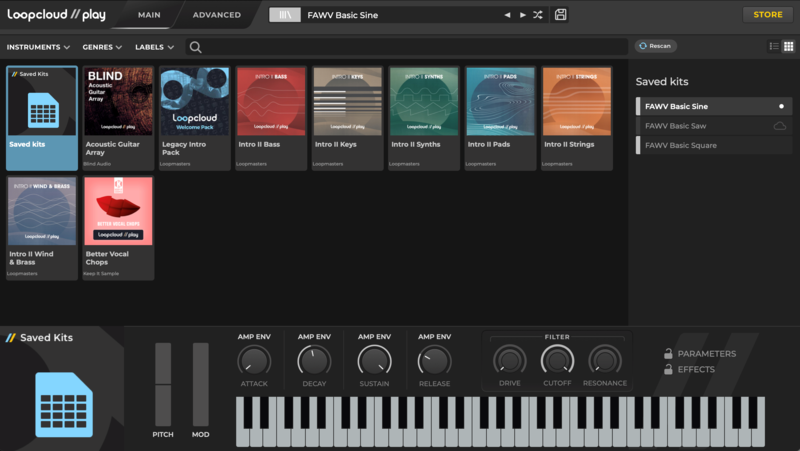This screenshot has height=451, width=800.
Task: Select FAWV Basic Square saved kit
Action: point(682,146)
